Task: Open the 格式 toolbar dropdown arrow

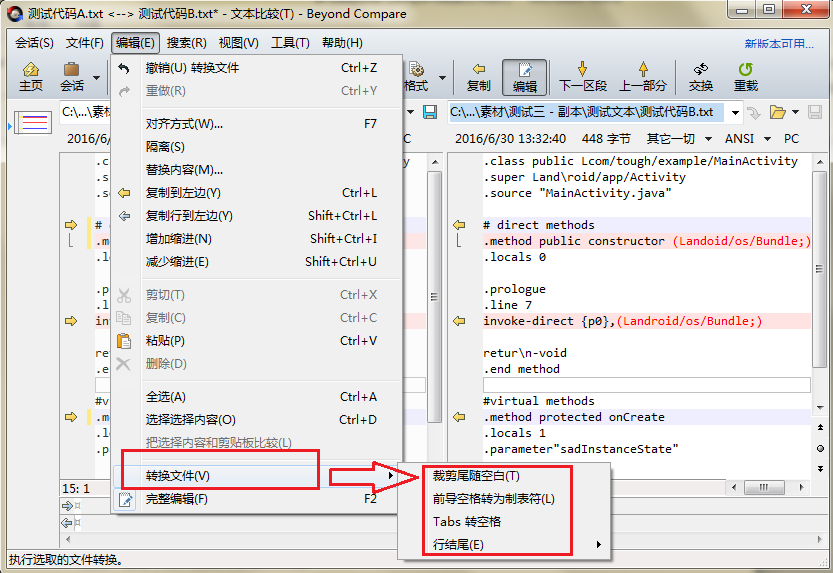Action: coord(442,78)
